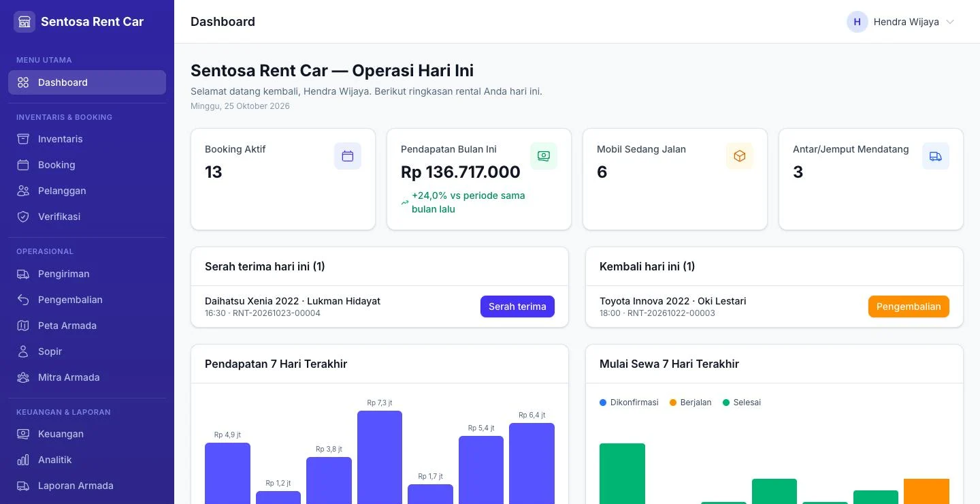The width and height of the screenshot is (980, 504).
Task: Click the orange Pengembalian button
Action: pyautogui.click(x=909, y=306)
